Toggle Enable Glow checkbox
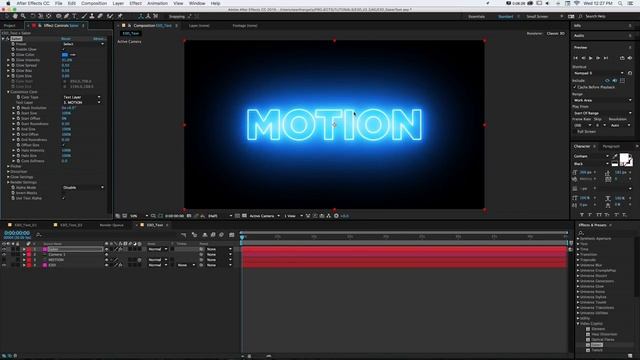This screenshot has height=360, width=640. pyautogui.click(x=63, y=49)
